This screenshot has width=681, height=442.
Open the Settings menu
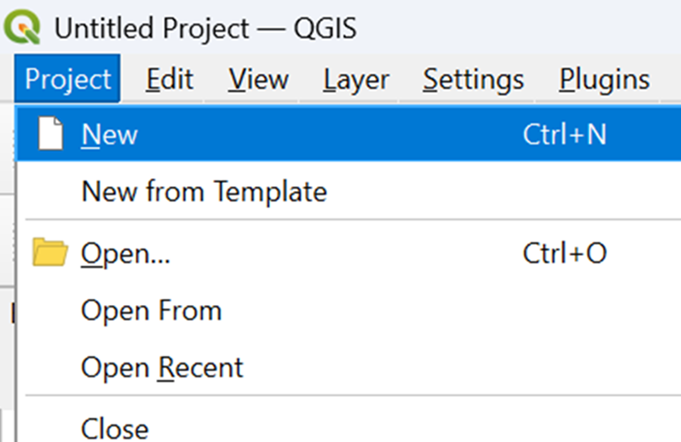click(473, 79)
